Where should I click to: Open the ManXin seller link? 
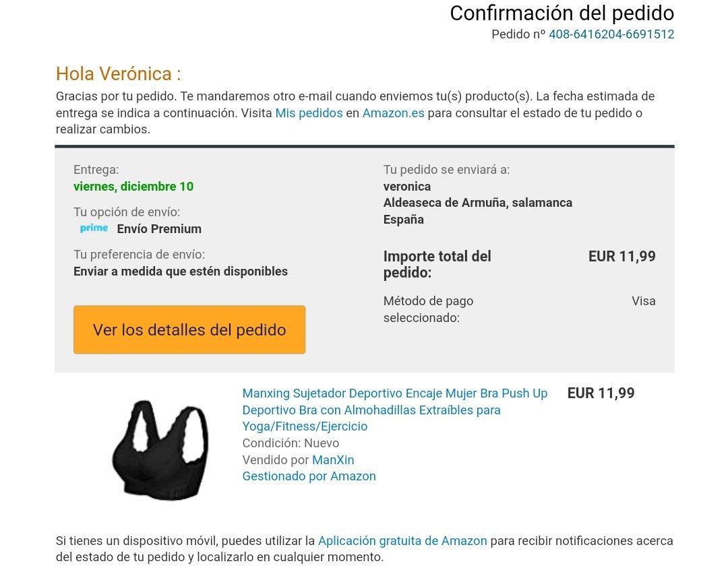(333, 459)
